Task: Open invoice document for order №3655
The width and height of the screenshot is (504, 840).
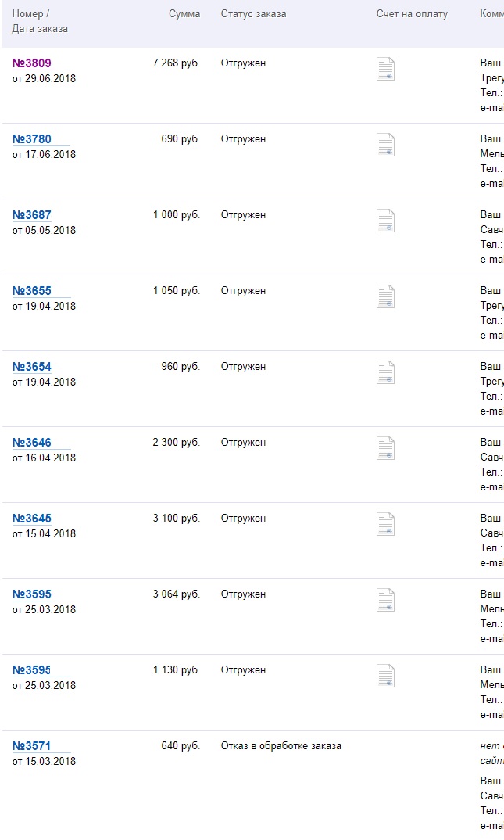Action: 385,296
